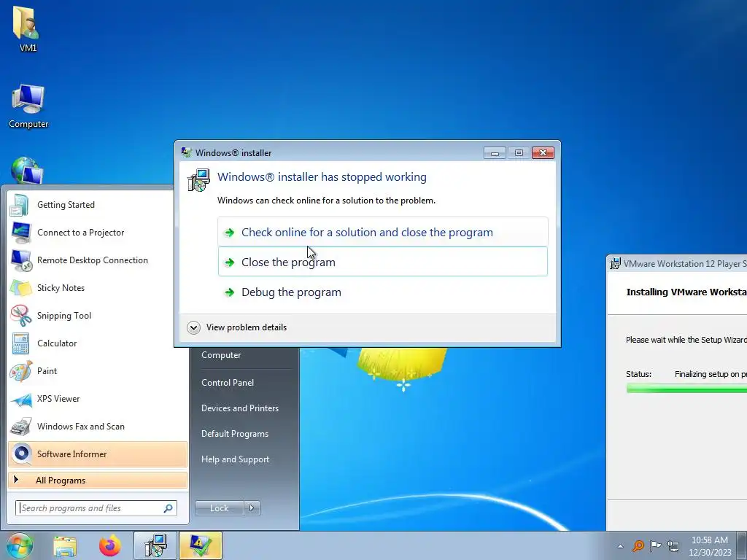Image resolution: width=747 pixels, height=560 pixels.
Task: Click the Sticky Notes icon
Action: coord(20,287)
